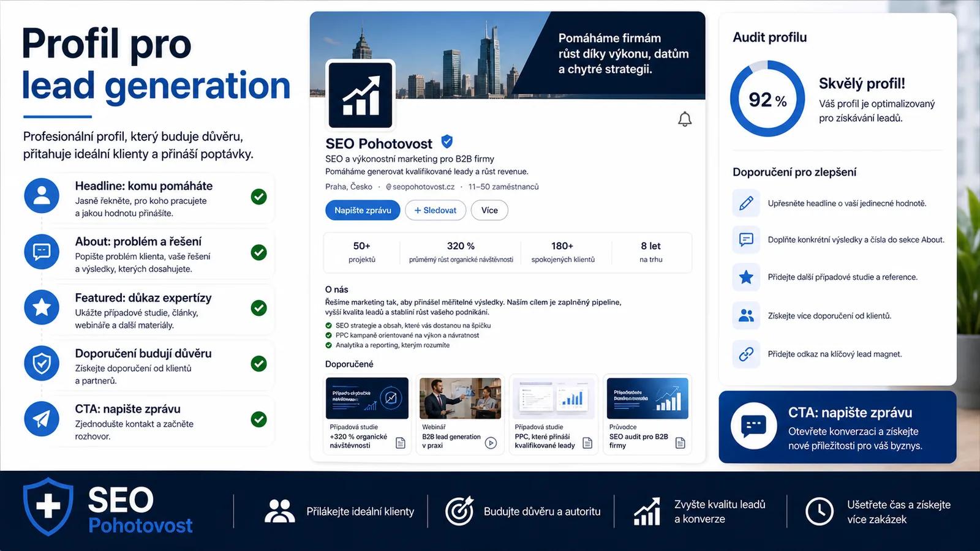The height and width of the screenshot is (551, 980).
Task: Click the star icon beside Featured: důkaz expertízy
Action: click(42, 307)
